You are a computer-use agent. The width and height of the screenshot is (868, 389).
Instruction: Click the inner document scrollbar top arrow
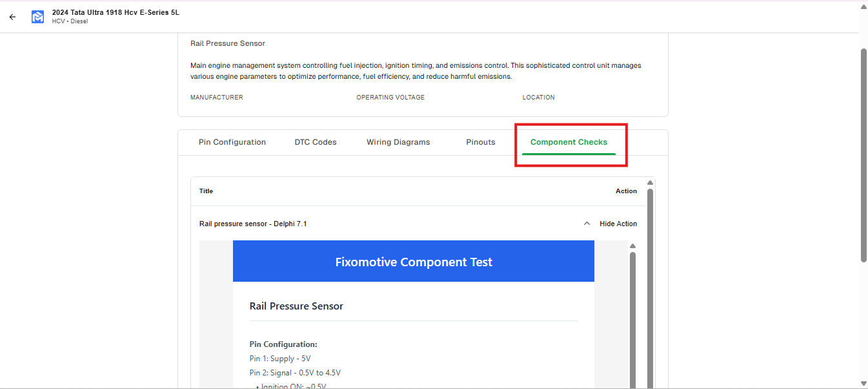click(x=632, y=245)
